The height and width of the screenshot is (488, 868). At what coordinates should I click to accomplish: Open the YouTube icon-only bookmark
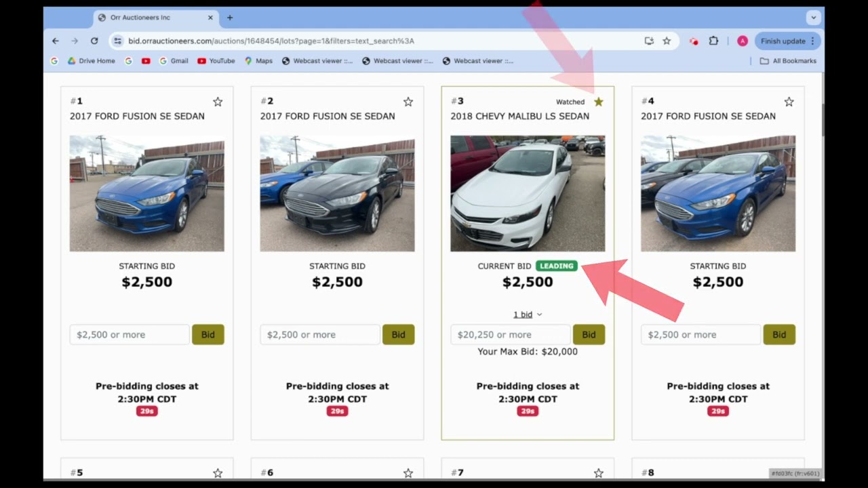(146, 61)
